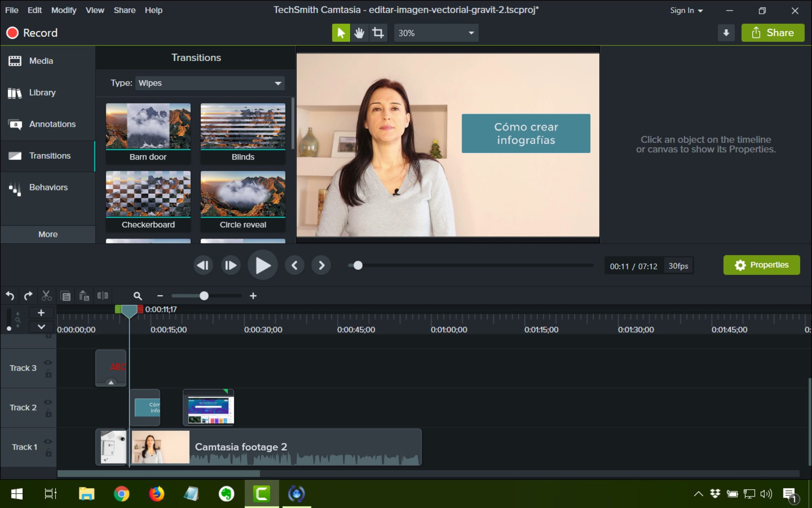Image resolution: width=812 pixels, height=508 pixels.
Task: Open the transition Type dropdown
Action: (x=209, y=83)
